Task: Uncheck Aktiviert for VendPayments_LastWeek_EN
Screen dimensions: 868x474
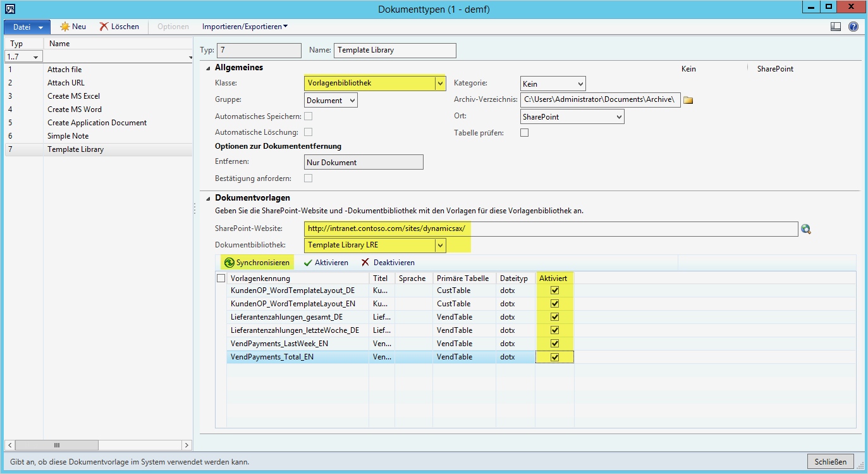Action: [555, 344]
